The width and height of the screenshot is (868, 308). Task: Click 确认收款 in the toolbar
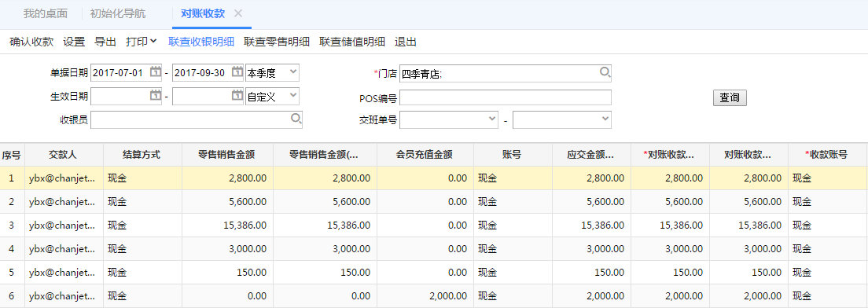[x=31, y=42]
